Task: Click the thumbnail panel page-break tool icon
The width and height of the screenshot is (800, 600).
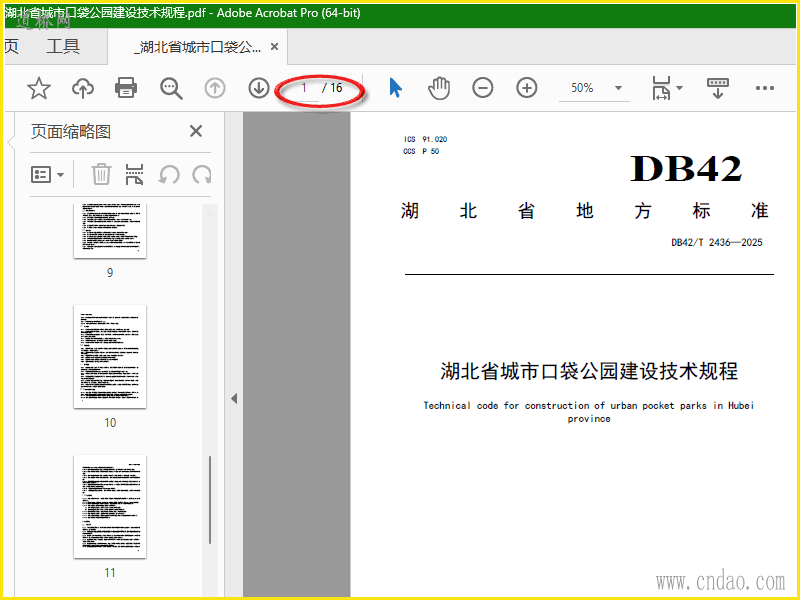Action: tap(134, 174)
